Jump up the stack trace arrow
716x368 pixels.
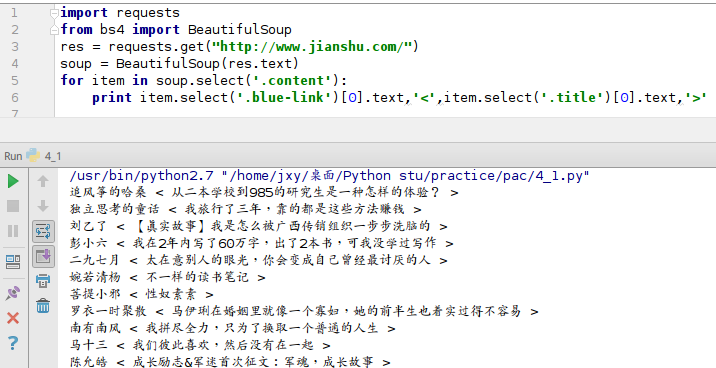(43, 181)
